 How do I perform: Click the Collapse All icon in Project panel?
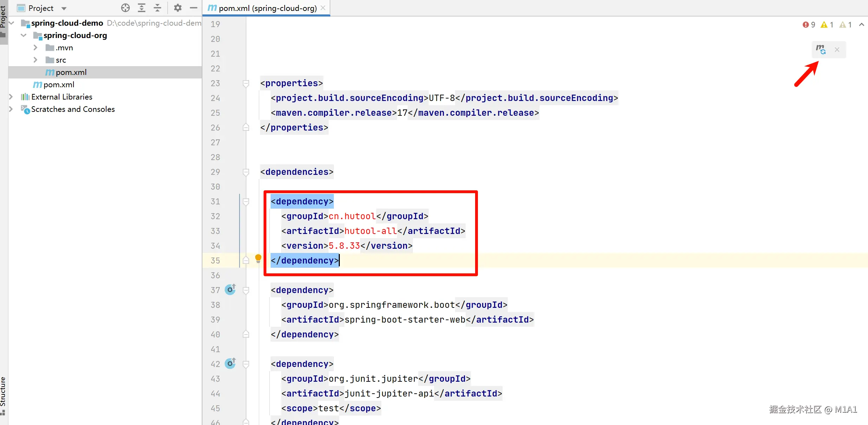coord(157,8)
